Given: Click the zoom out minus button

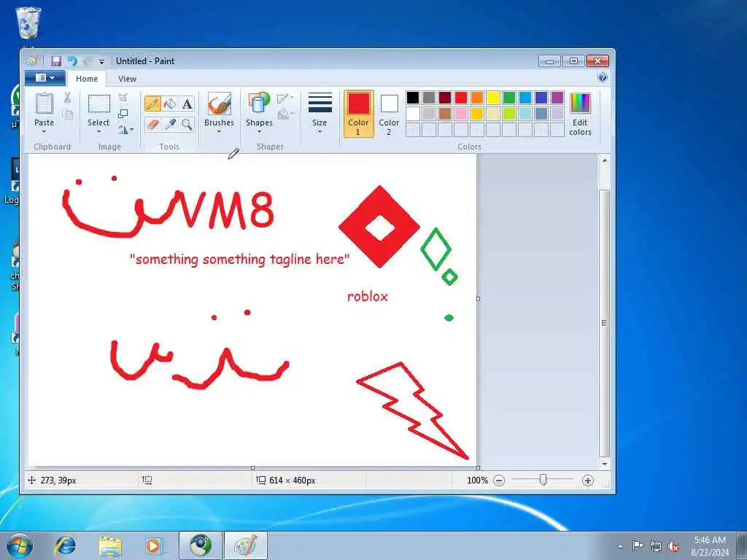Looking at the screenshot, I should point(499,481).
